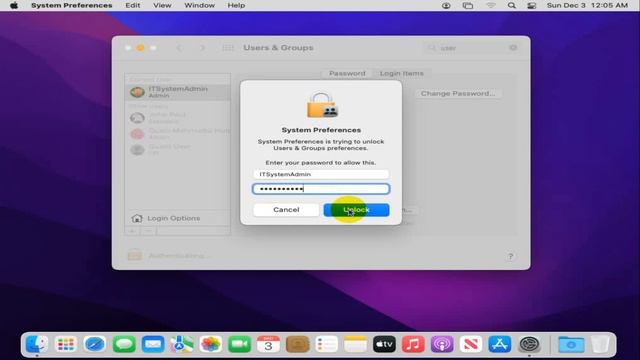Viewport: 640px width, 360px height.
Task: Add a user with the plus button
Action: 133,231
